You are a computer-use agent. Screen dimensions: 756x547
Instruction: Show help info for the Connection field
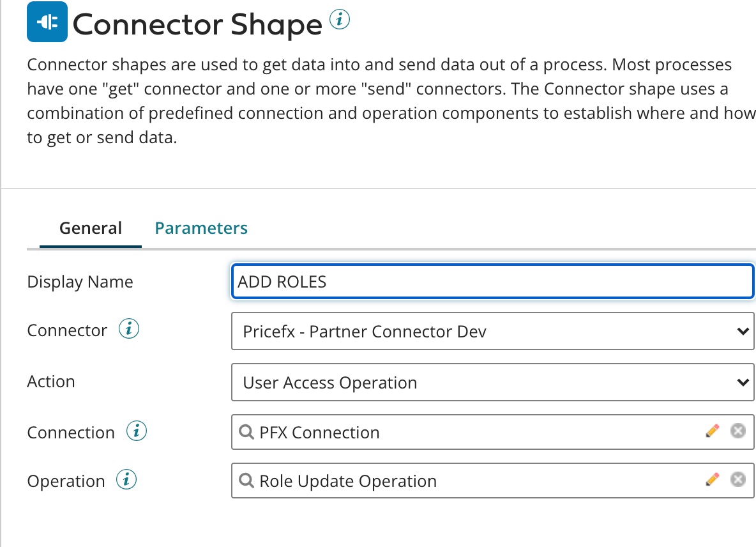[137, 432]
